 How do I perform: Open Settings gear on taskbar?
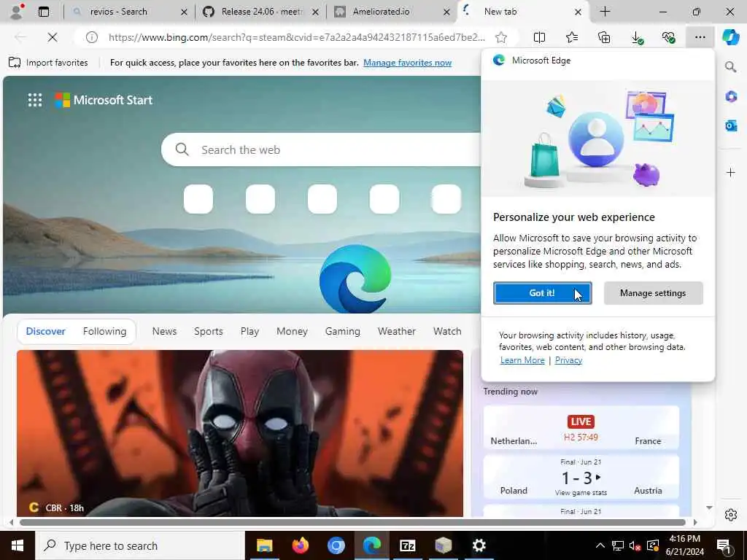coord(479,545)
